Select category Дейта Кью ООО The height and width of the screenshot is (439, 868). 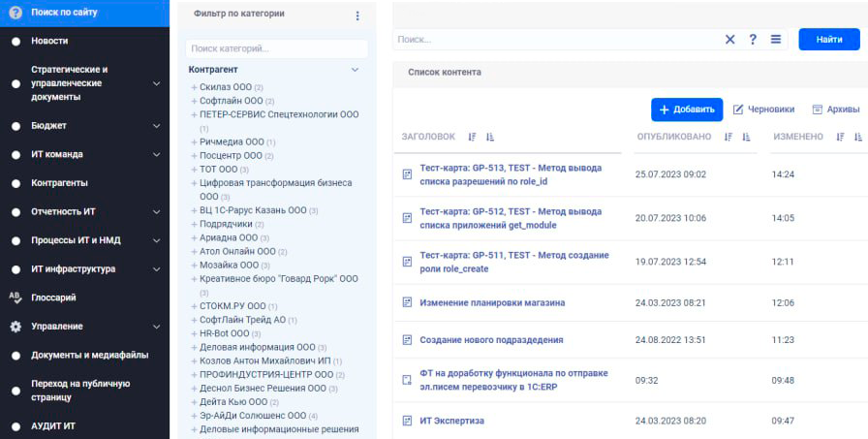click(233, 402)
